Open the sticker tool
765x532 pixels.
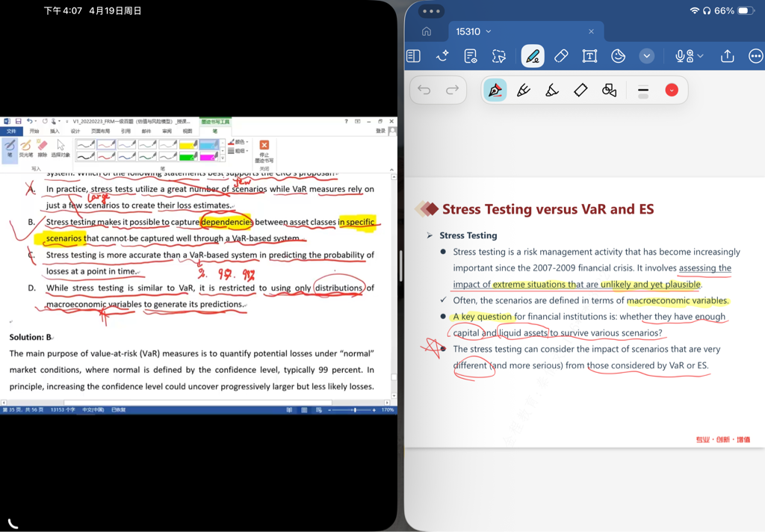coord(618,56)
